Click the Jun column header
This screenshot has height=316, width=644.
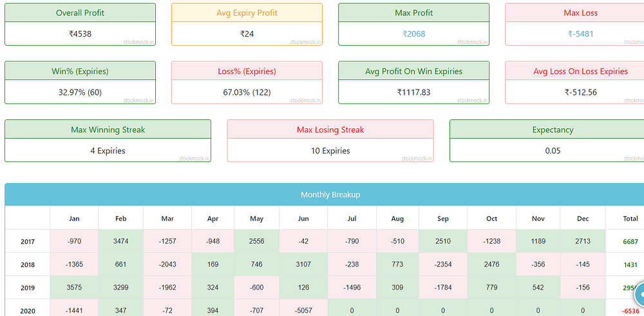coord(303,219)
